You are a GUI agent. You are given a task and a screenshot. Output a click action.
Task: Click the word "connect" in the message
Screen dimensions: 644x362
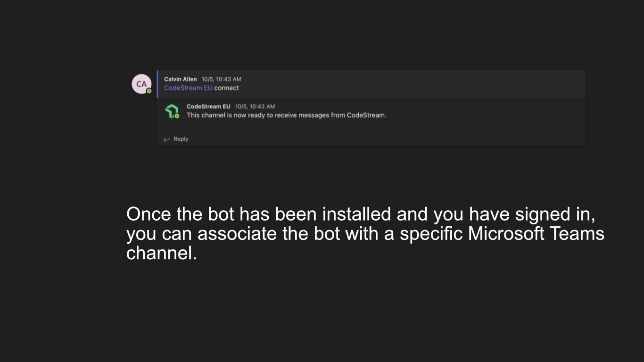click(227, 88)
